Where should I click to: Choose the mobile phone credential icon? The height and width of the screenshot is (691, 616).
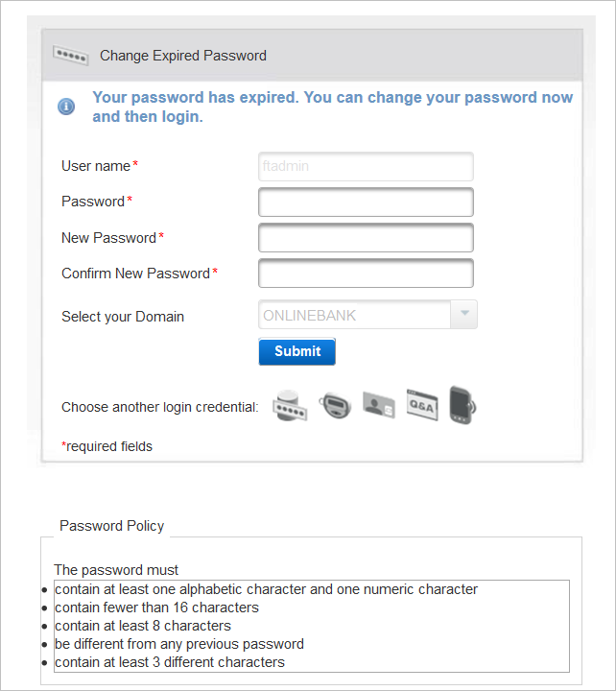coord(462,405)
